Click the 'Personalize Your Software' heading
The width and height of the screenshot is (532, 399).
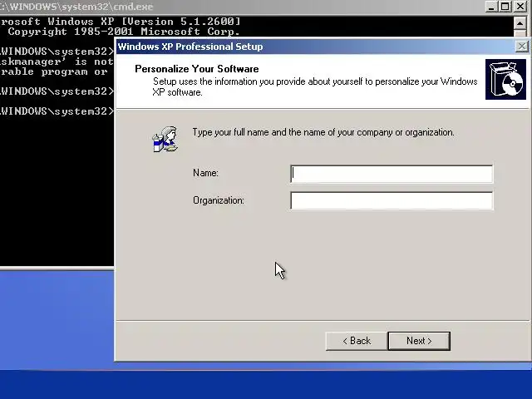pos(197,69)
